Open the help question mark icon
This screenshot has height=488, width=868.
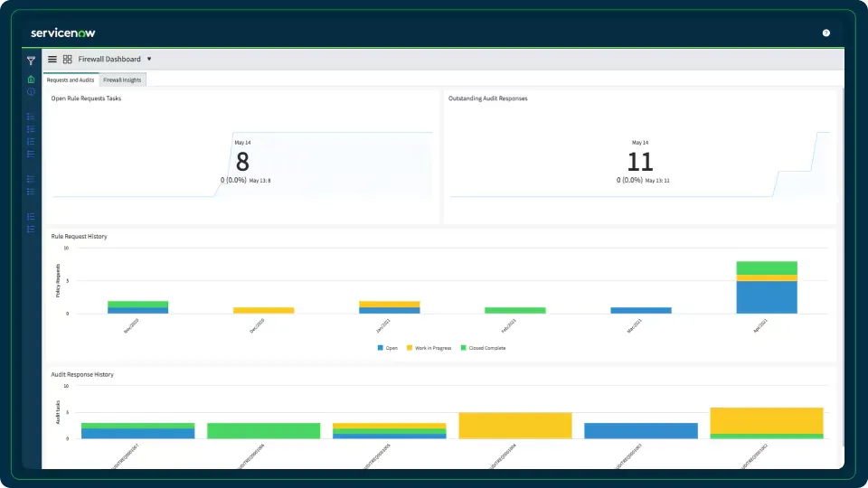click(x=826, y=33)
